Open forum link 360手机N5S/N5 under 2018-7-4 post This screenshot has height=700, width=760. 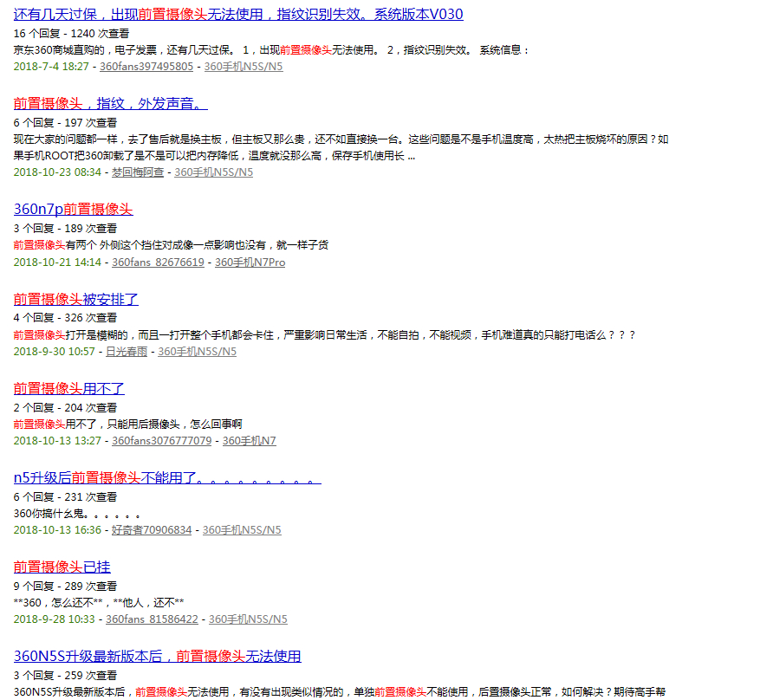[x=244, y=67]
